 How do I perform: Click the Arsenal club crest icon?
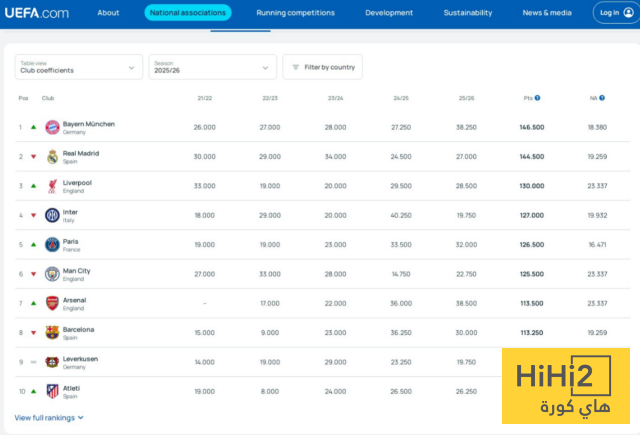[x=52, y=303]
